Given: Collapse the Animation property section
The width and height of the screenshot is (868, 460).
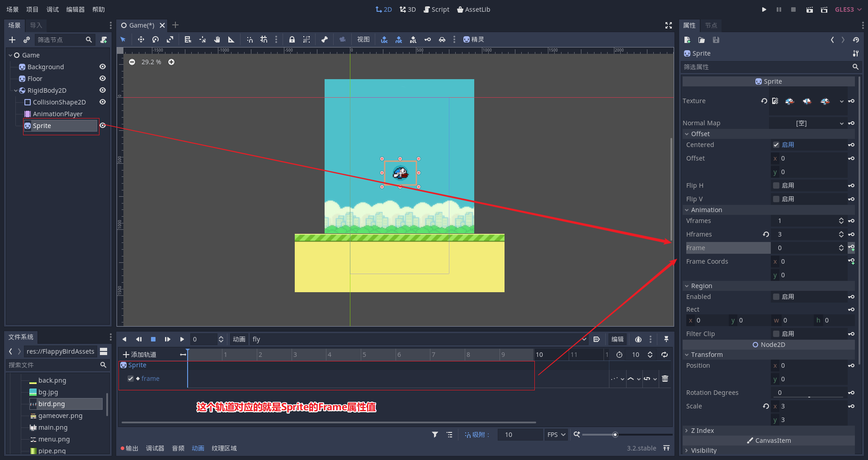Looking at the screenshot, I should click(687, 210).
